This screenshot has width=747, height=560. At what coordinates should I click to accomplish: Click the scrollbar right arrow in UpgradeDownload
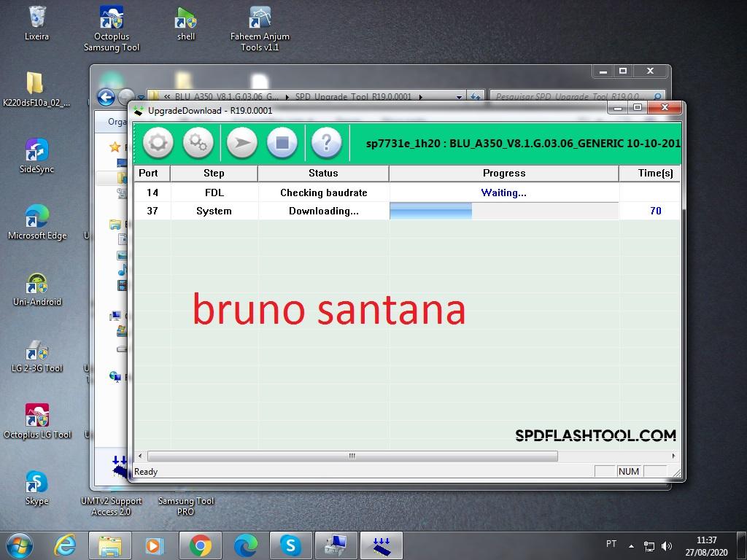tap(673, 456)
